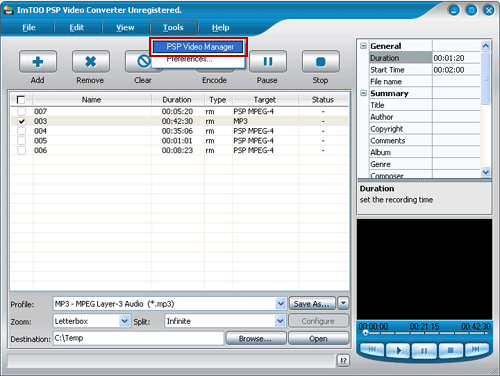
Task: Click the properties panel scroll up arrow
Action: coord(486,46)
